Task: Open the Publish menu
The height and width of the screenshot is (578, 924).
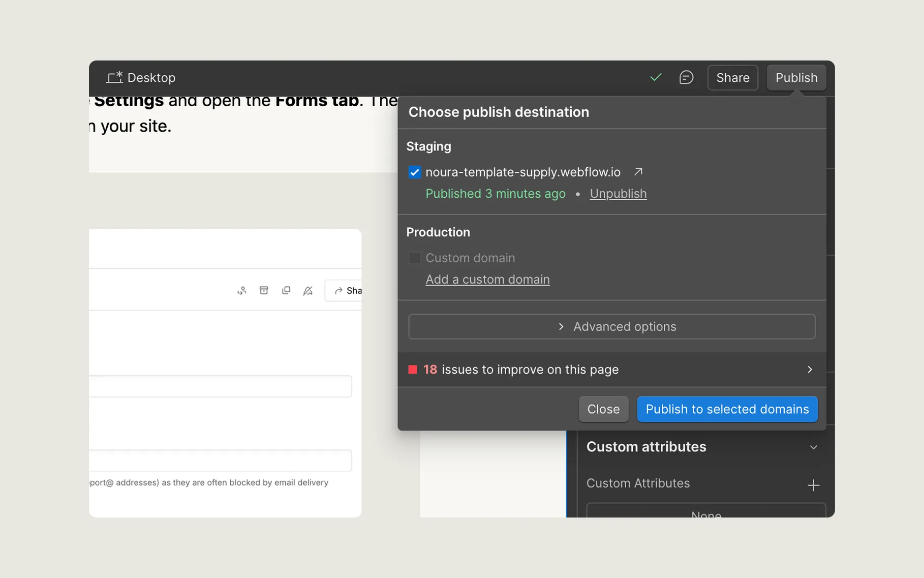Action: coord(796,77)
